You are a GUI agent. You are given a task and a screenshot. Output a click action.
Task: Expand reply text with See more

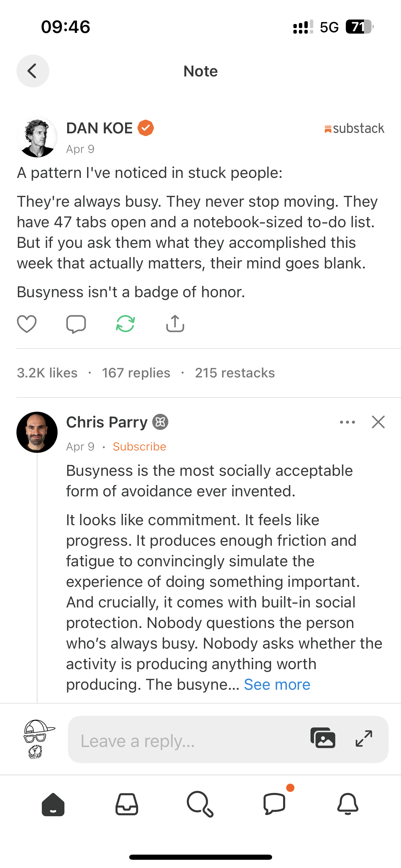pyautogui.click(x=277, y=685)
